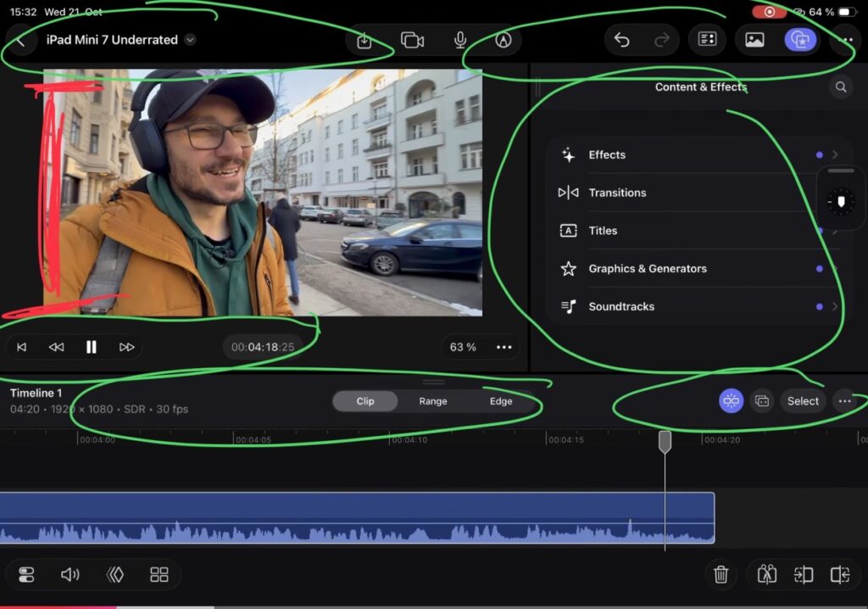Open the viewer options ellipsis menu
This screenshot has width=868, height=609.
pos(504,347)
